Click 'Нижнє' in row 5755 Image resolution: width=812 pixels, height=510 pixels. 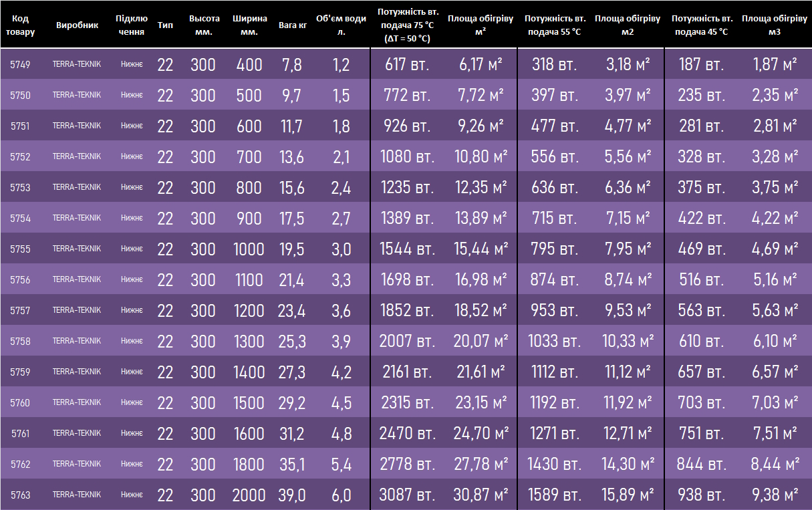[x=132, y=249]
